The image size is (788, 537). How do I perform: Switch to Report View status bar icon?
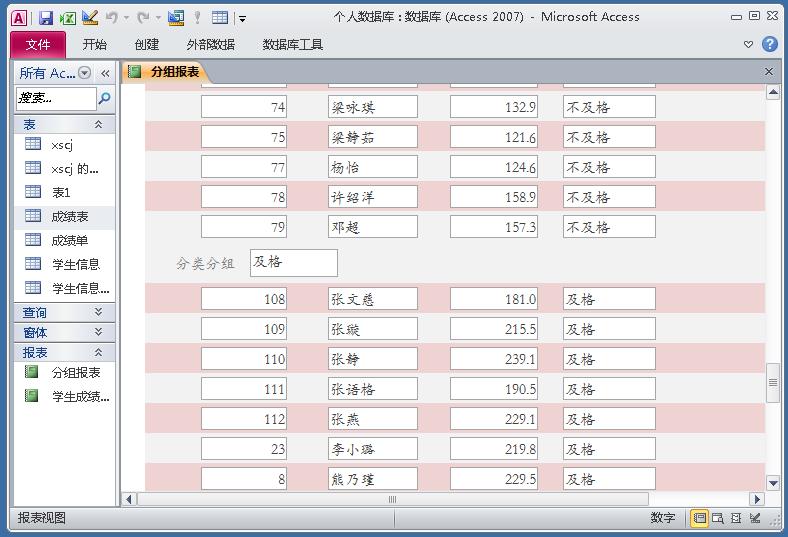(x=699, y=518)
